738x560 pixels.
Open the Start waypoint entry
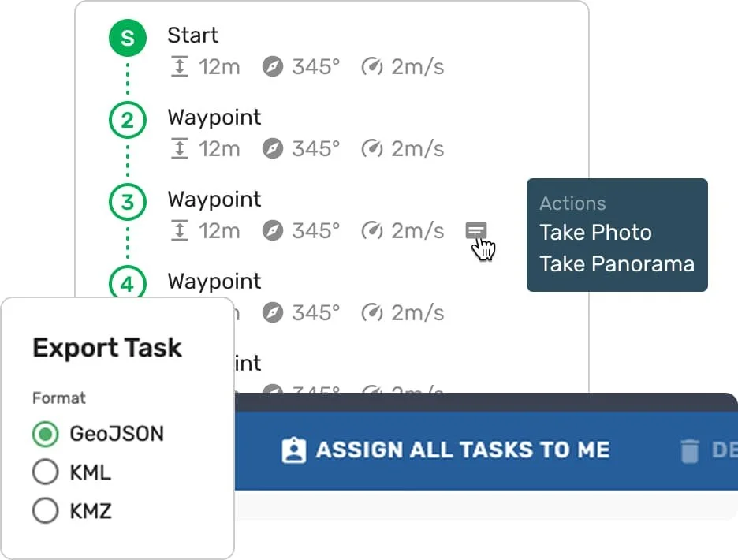tap(193, 35)
